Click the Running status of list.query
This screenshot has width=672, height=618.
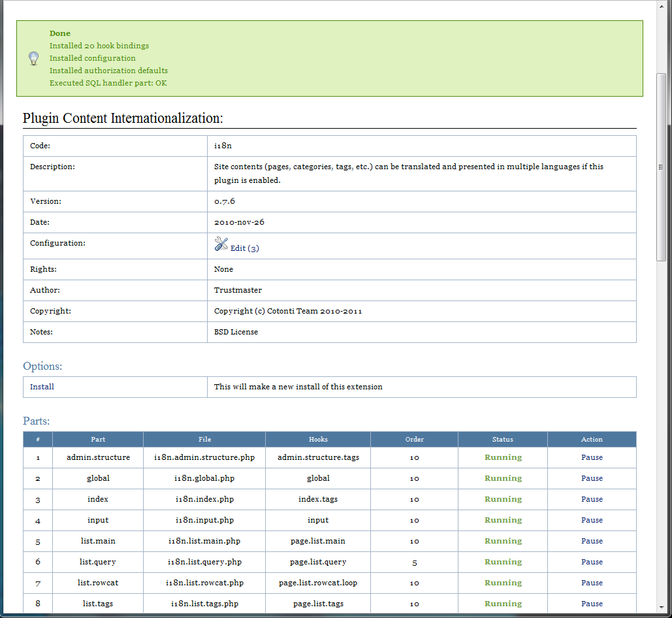click(x=503, y=562)
